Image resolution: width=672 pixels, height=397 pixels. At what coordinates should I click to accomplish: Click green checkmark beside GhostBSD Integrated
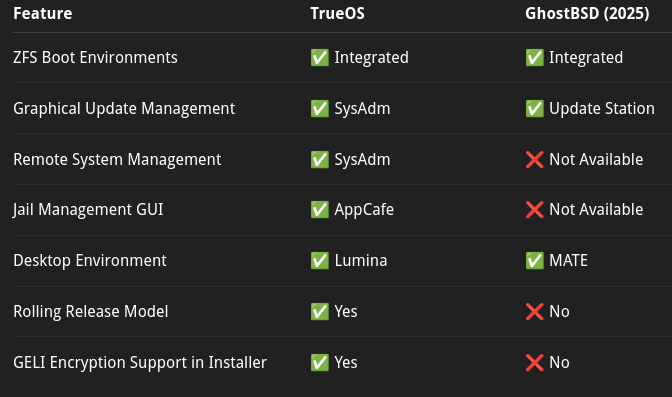click(534, 57)
